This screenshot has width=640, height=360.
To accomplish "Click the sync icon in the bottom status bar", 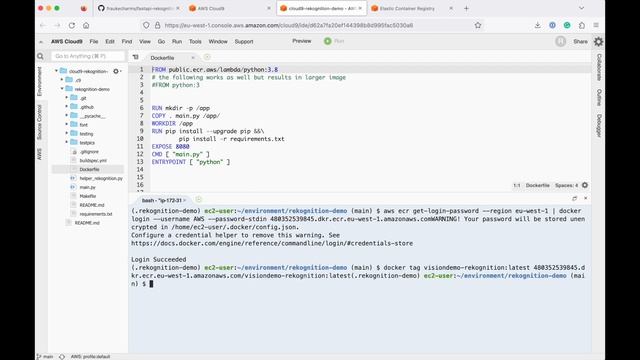I will click(62, 357).
